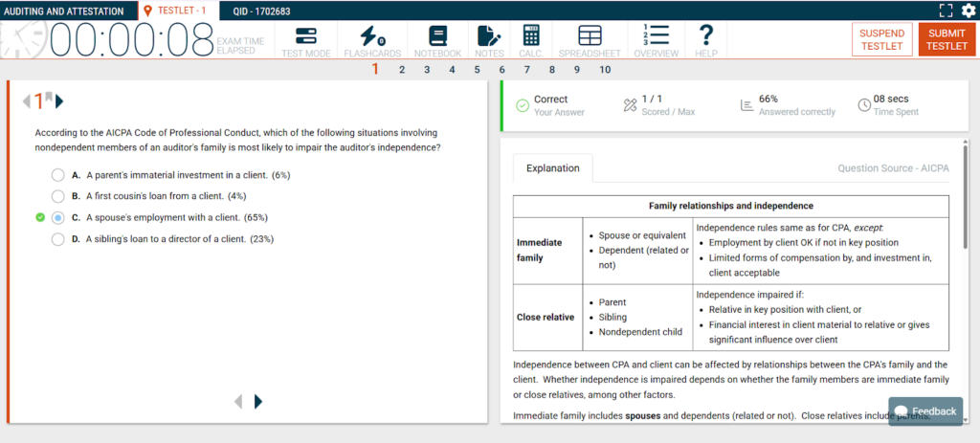Jump to question 2
Screen dimensions: 980x443
tap(402, 69)
